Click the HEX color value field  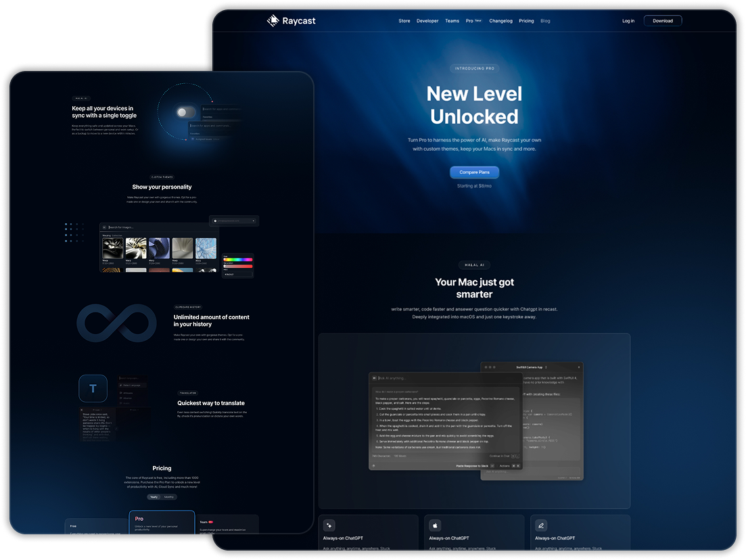(238, 274)
